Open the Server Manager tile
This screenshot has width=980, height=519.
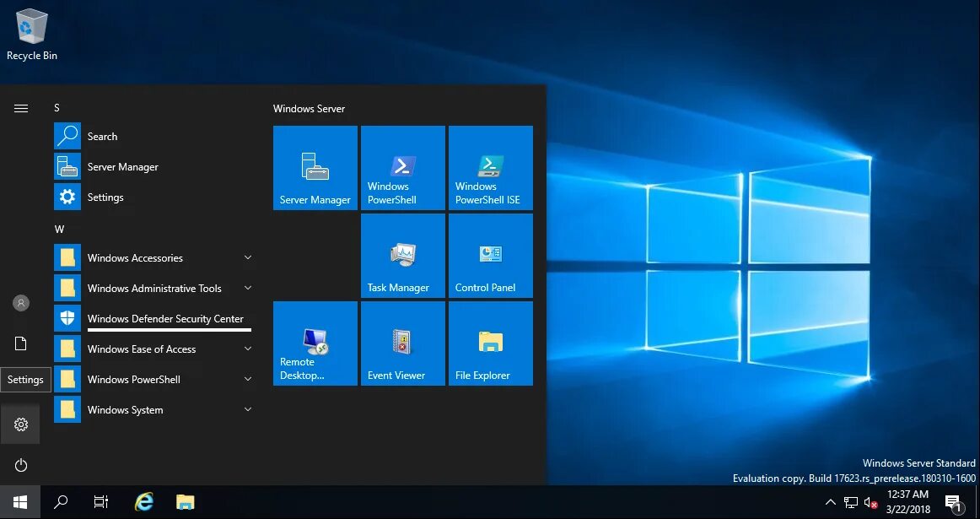[315, 167]
